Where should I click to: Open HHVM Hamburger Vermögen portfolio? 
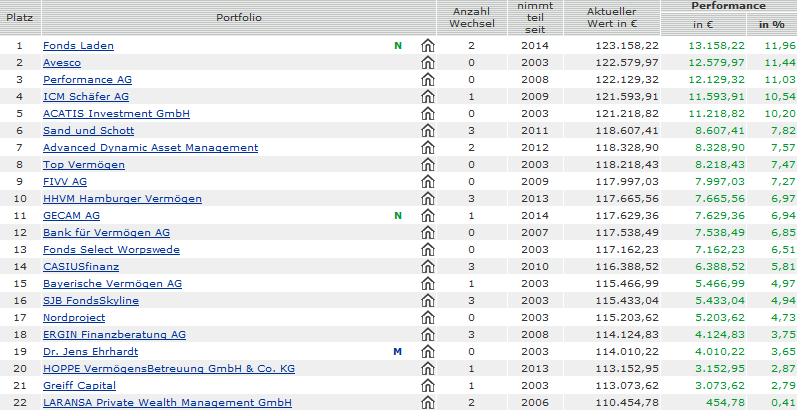[x=122, y=199]
